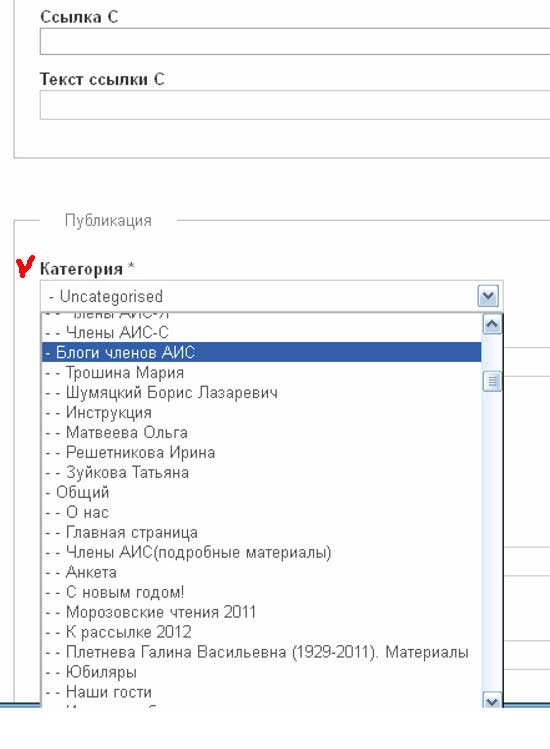This screenshot has width=550, height=749.
Task: Pick Решетникова Ирина from the list
Action: [261, 452]
